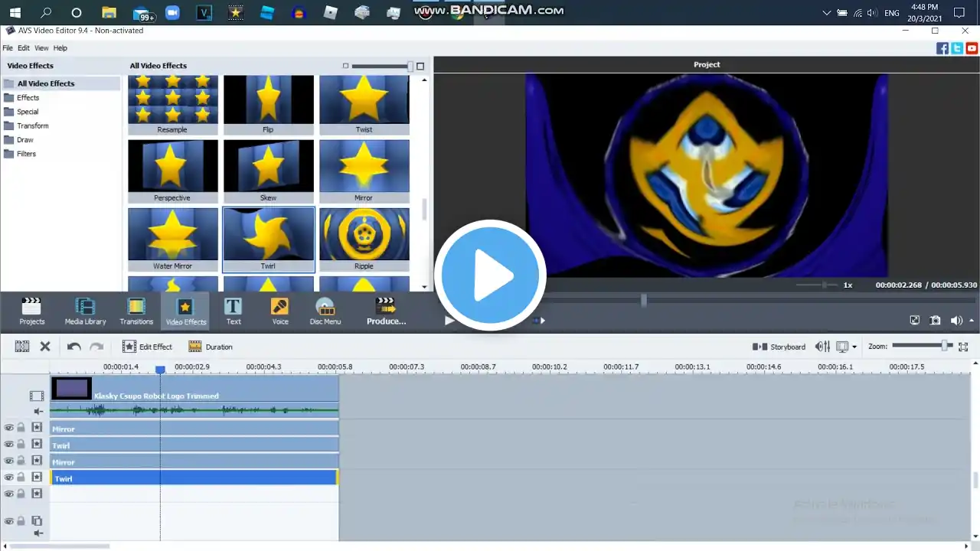Undo the last action
The width and height of the screenshot is (980, 551).
coord(73,347)
